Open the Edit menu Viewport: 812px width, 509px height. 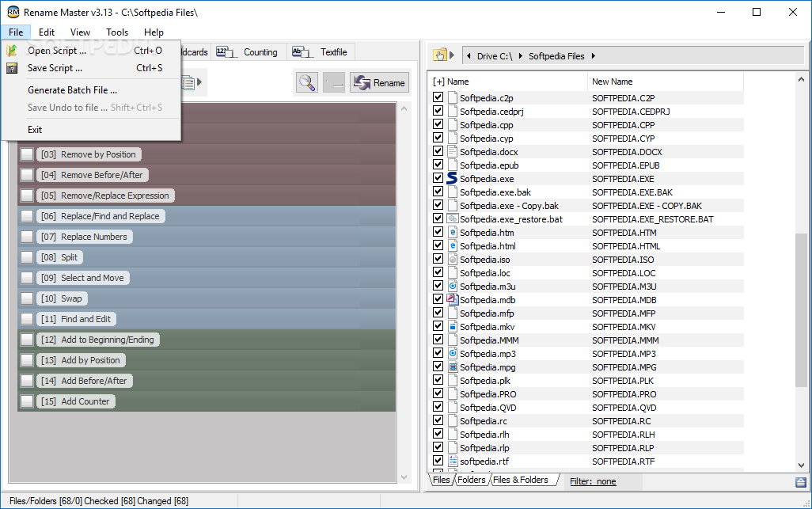click(x=47, y=32)
